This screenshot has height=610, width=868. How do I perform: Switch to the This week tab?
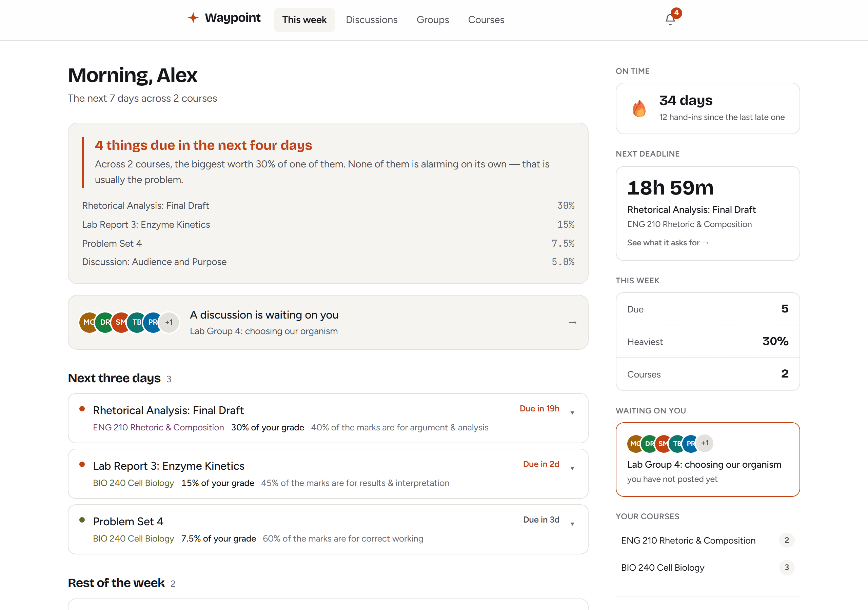(x=304, y=20)
